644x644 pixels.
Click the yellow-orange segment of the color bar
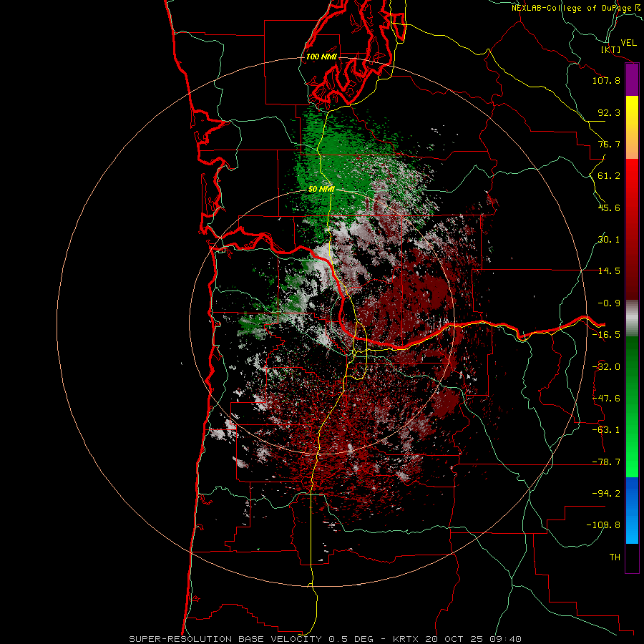pos(632,127)
